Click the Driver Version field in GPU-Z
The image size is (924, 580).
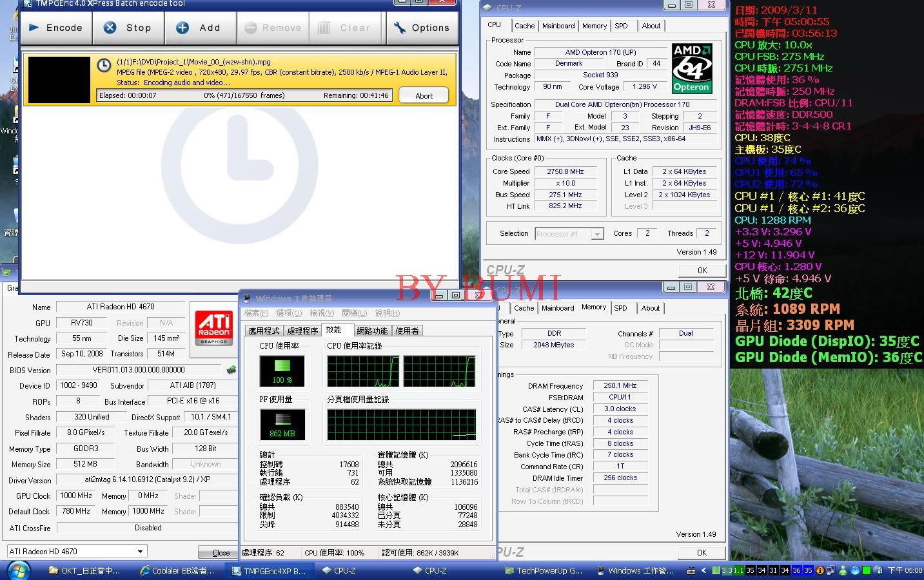(x=147, y=479)
